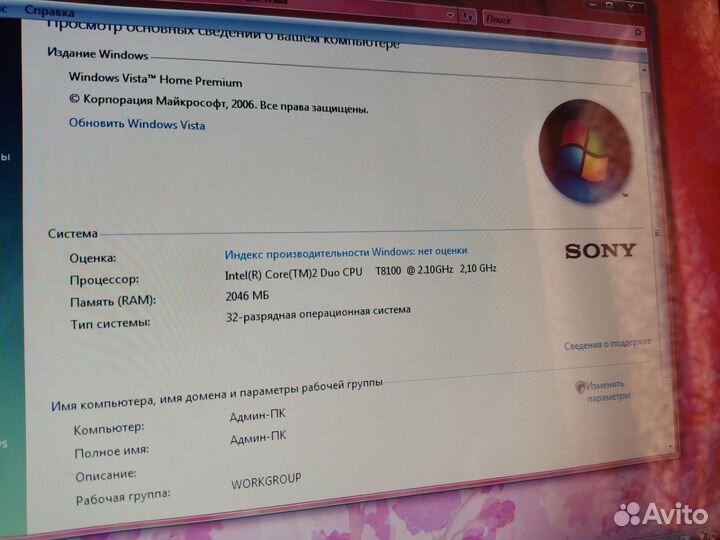Click the refresh button beside address bar
The image size is (720, 540).
(x=467, y=17)
